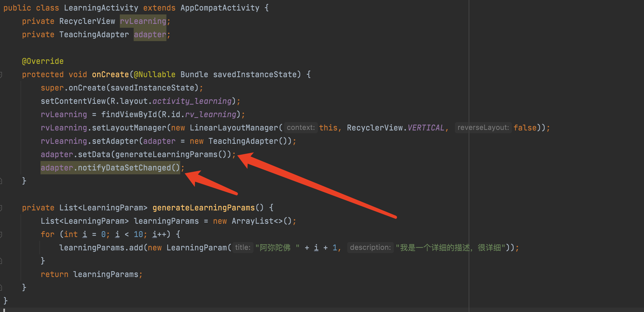Place cursor on notifyDataSetChanged call
This screenshot has height=312, width=644.
(x=124, y=168)
